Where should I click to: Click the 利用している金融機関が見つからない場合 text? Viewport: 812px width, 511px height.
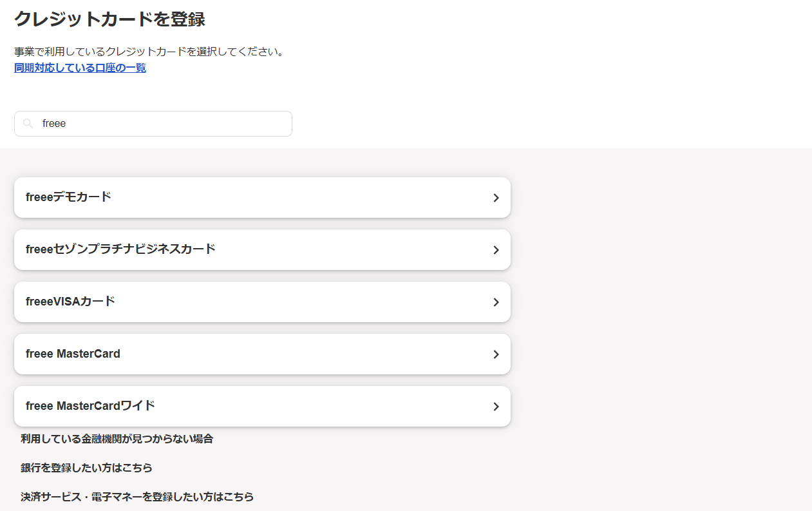pyautogui.click(x=117, y=439)
